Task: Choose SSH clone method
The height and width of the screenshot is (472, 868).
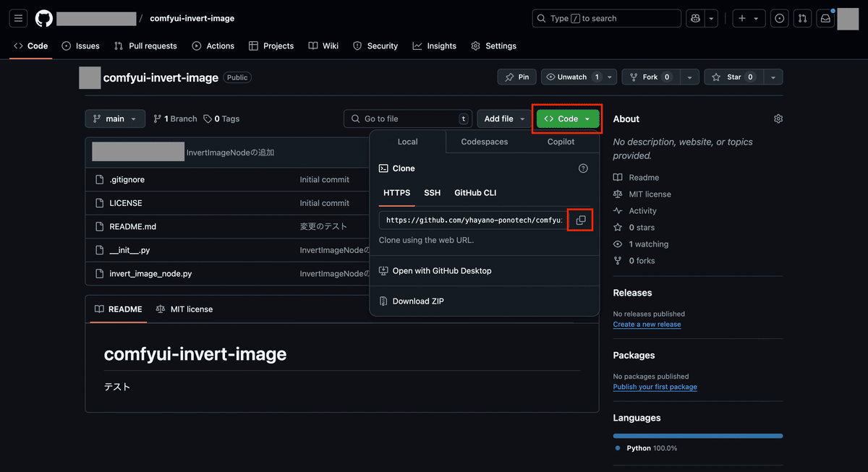Action: coord(432,193)
